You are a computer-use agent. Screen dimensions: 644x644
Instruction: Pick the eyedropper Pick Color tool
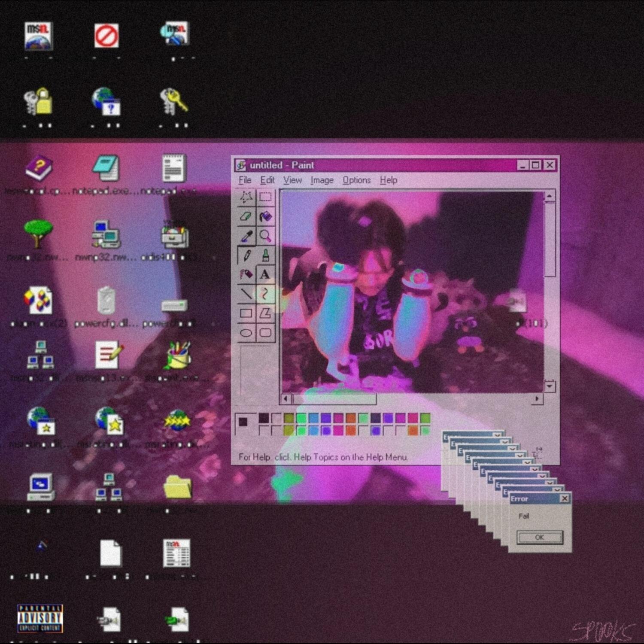[246, 236]
